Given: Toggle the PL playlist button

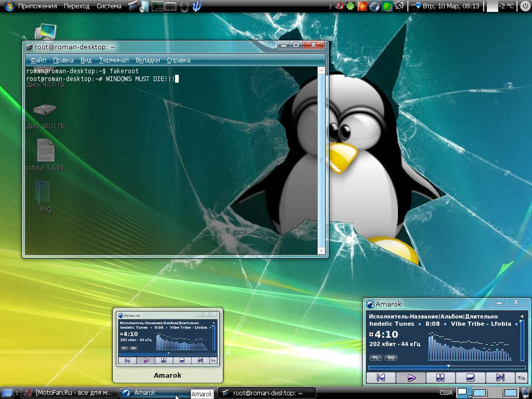Looking at the screenshot, I should (376, 357).
